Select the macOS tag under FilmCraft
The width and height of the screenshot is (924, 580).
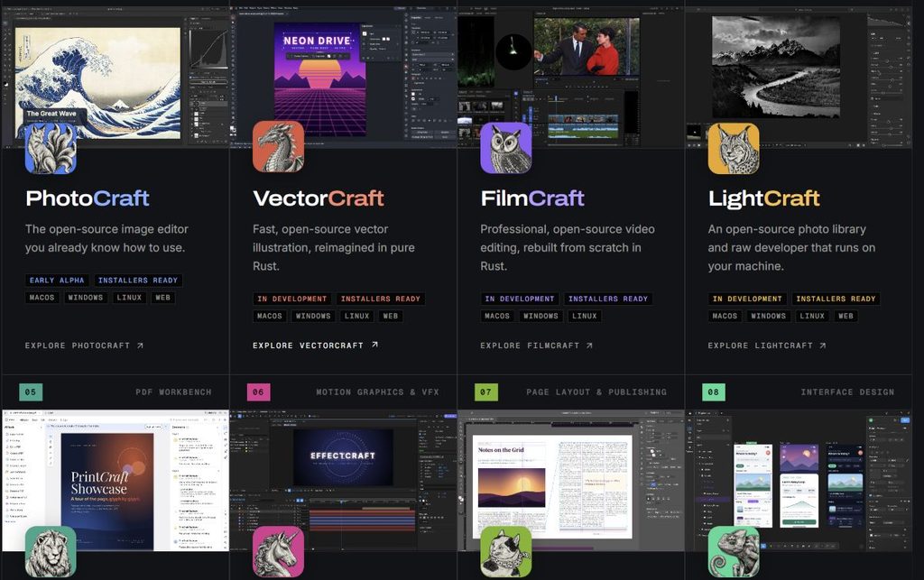[x=497, y=316]
